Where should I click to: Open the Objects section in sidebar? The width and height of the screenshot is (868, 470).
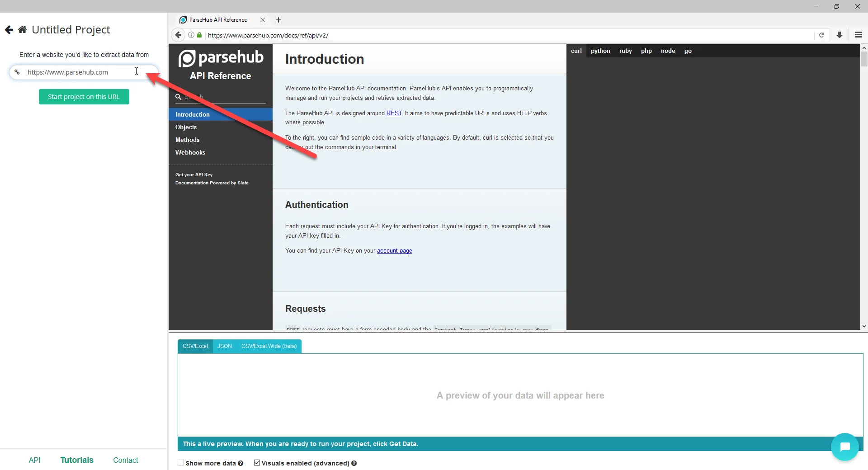coord(221,127)
